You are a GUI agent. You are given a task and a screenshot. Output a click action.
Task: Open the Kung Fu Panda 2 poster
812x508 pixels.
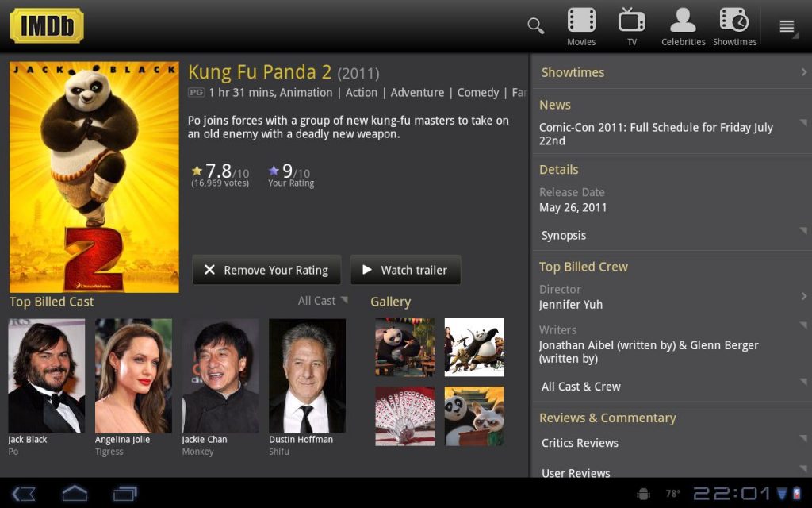94,177
